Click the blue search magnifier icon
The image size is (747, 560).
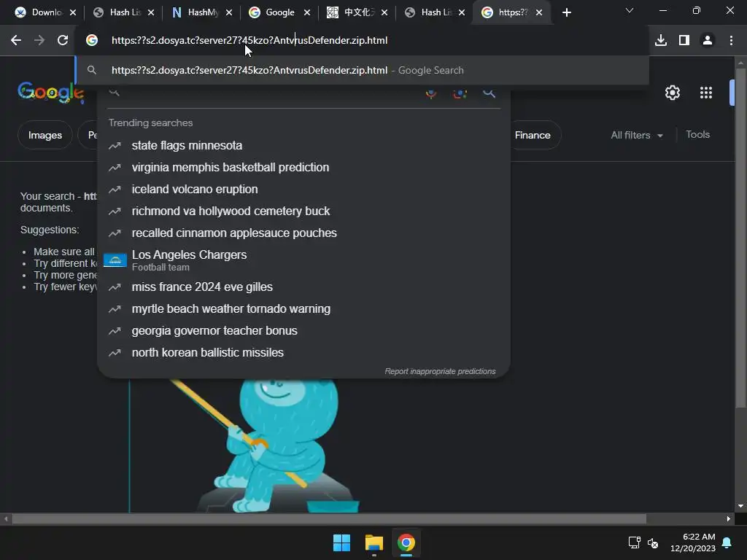pos(489,93)
